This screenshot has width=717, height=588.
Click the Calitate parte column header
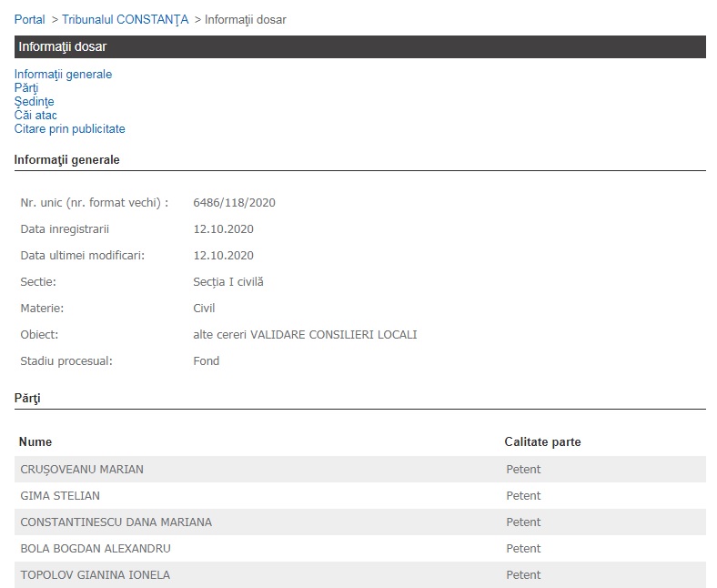point(542,442)
